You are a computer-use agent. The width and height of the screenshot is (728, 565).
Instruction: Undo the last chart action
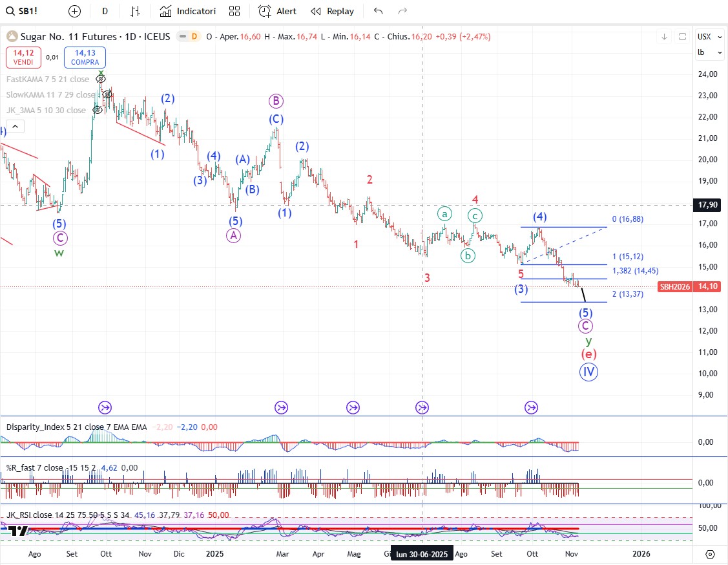pyautogui.click(x=379, y=11)
